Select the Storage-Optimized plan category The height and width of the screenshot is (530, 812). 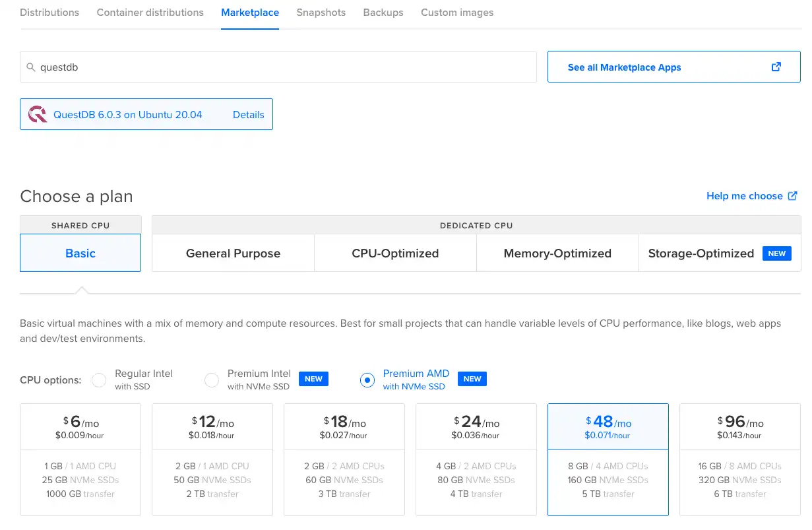point(701,253)
